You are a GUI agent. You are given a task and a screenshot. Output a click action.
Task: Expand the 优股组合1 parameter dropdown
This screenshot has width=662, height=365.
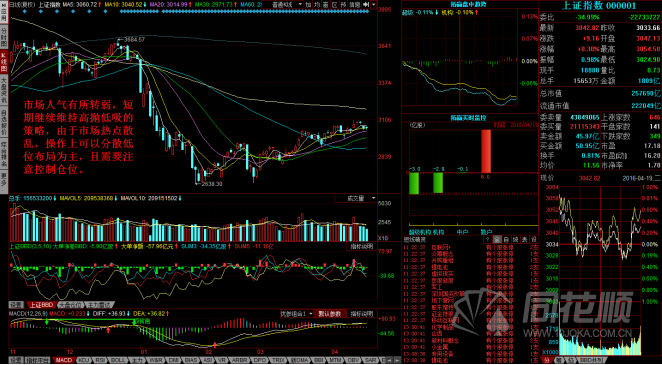click(x=297, y=314)
